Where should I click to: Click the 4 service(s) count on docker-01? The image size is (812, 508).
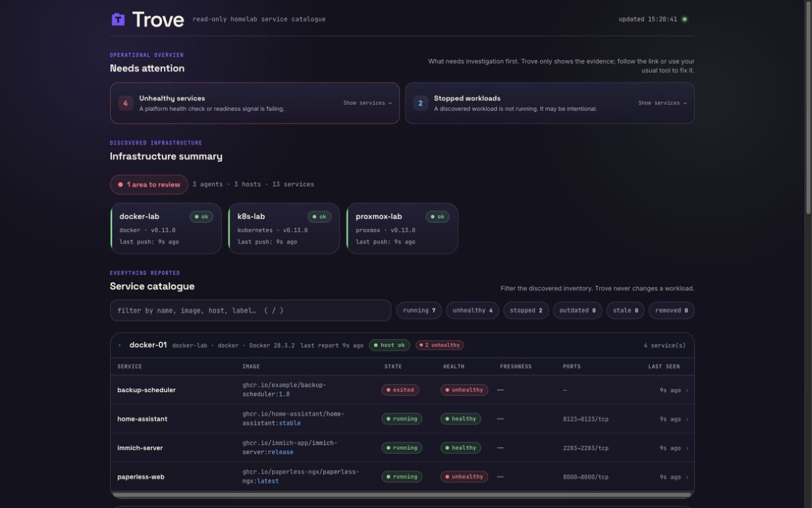(x=664, y=345)
